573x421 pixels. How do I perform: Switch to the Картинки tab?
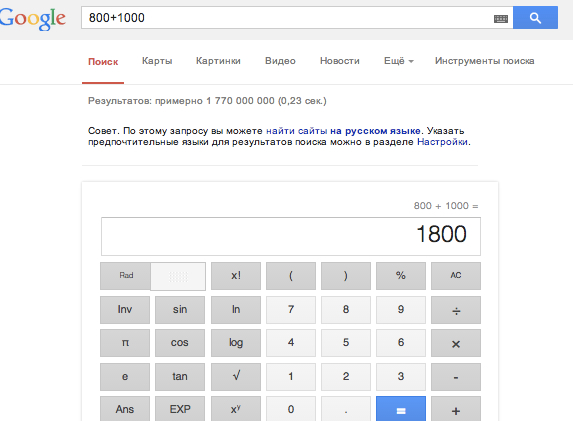(x=218, y=61)
